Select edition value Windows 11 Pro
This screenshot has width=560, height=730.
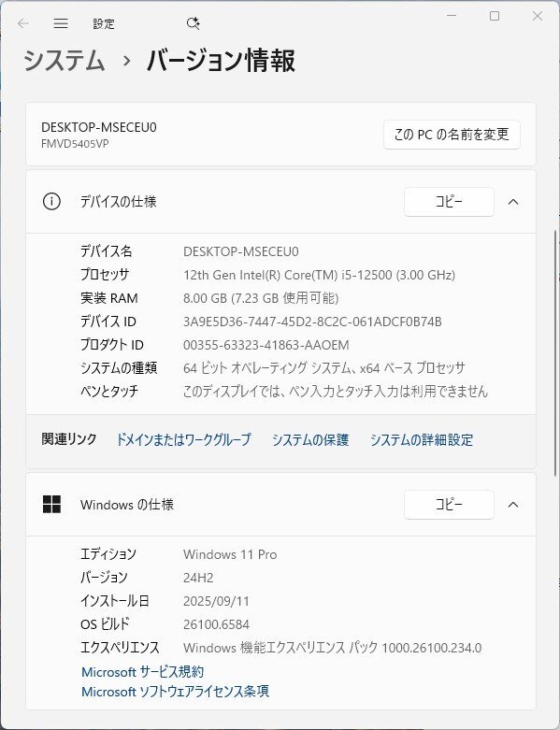pos(230,554)
